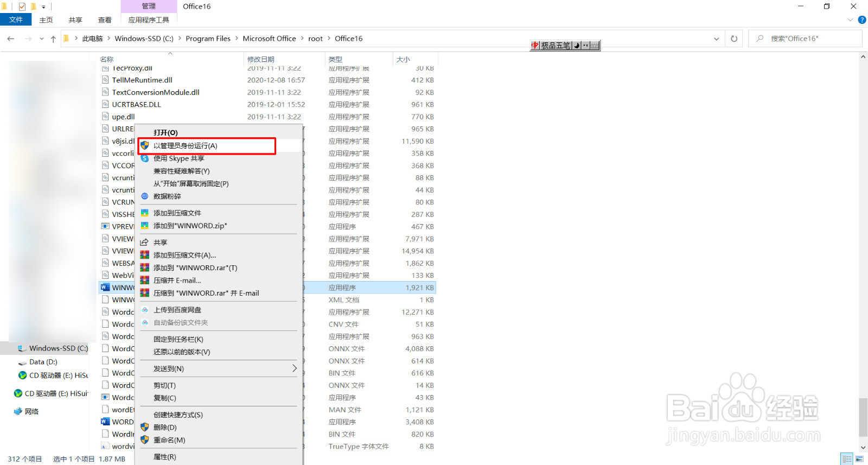Click shield icon beside 重命名(M)
The width and height of the screenshot is (868, 465).
[145, 439]
